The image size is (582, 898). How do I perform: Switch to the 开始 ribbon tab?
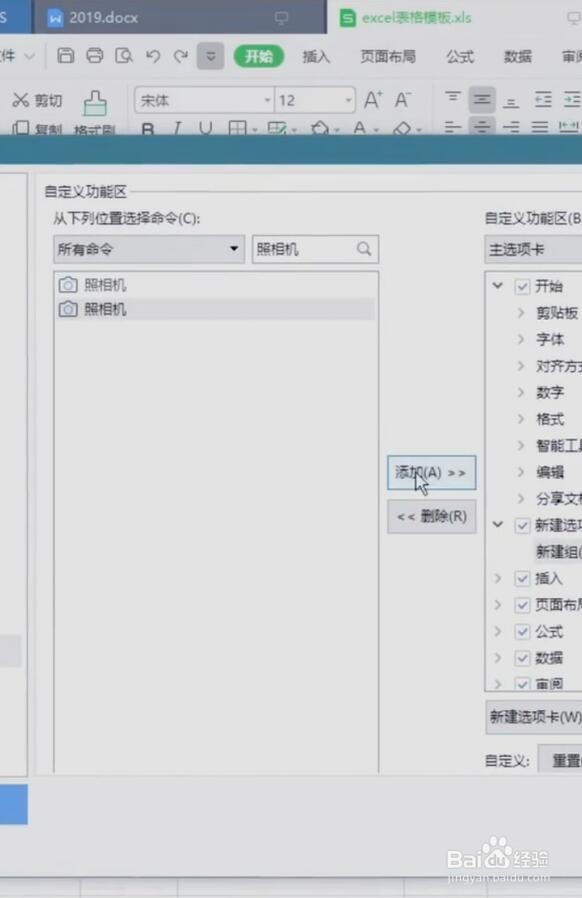click(x=259, y=56)
